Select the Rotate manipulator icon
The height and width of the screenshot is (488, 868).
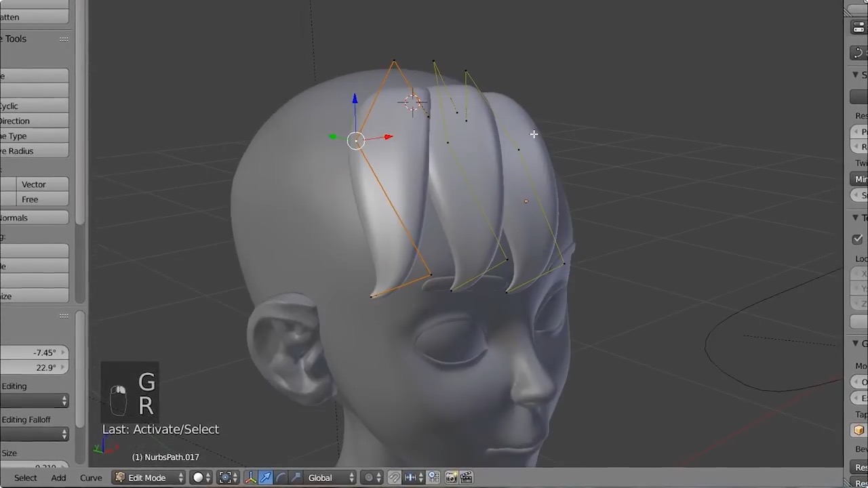[279, 478]
